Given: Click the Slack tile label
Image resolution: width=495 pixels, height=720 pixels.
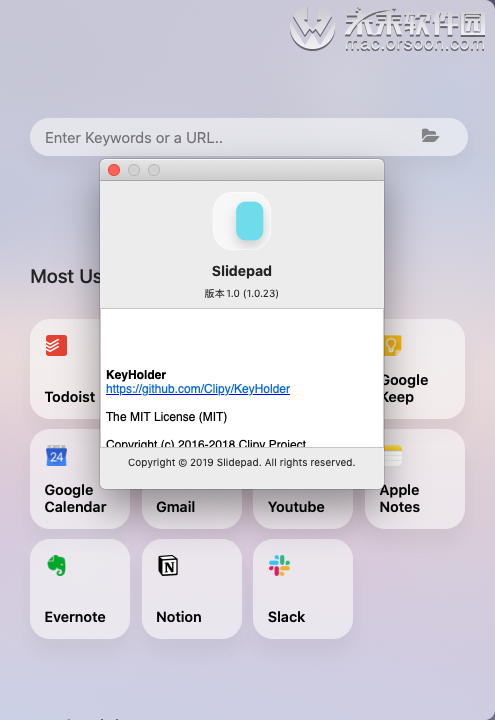Looking at the screenshot, I should [x=287, y=617].
